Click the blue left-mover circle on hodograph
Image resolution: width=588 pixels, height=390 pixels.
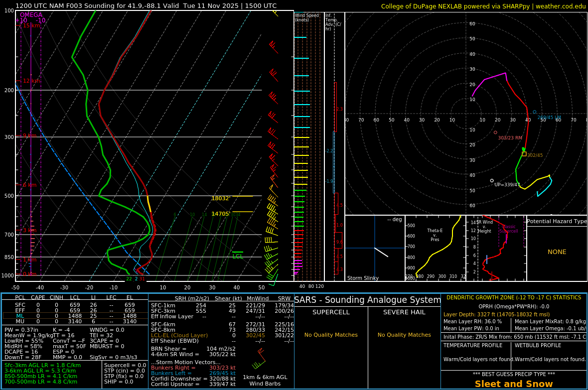pos(534,112)
